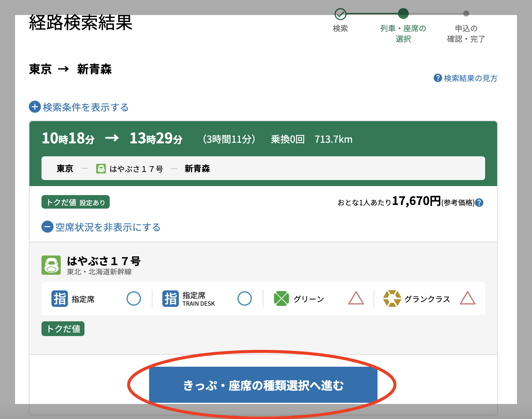Viewport: 532px width, 419px height.
Task: Proceed with きっぷ・座席の種類選択へ進む button
Action: (x=263, y=385)
